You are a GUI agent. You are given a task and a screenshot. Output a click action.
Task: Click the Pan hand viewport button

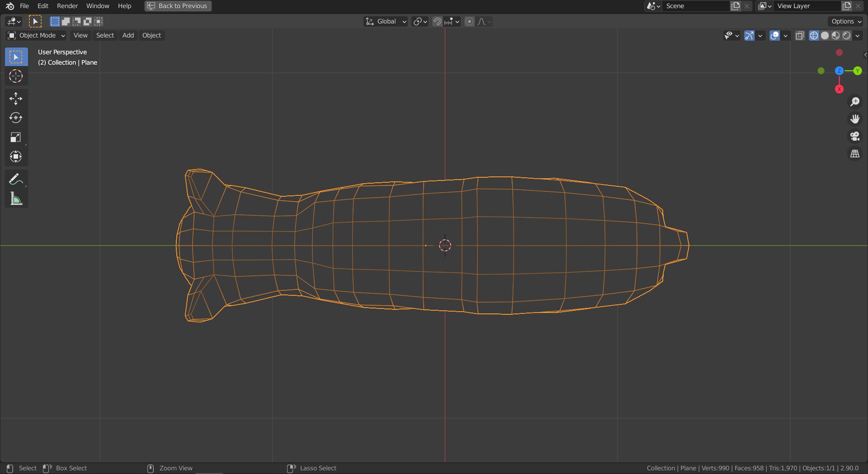(854, 119)
